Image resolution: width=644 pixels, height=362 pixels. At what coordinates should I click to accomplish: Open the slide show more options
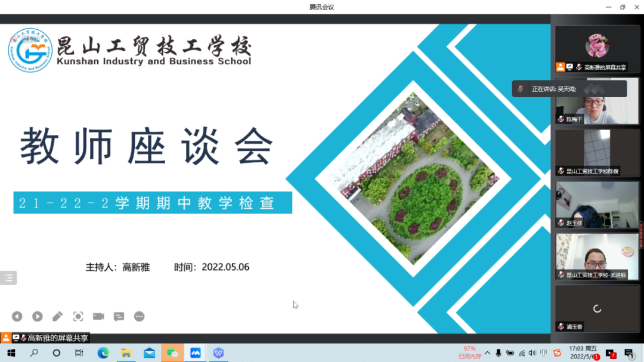click(139, 317)
